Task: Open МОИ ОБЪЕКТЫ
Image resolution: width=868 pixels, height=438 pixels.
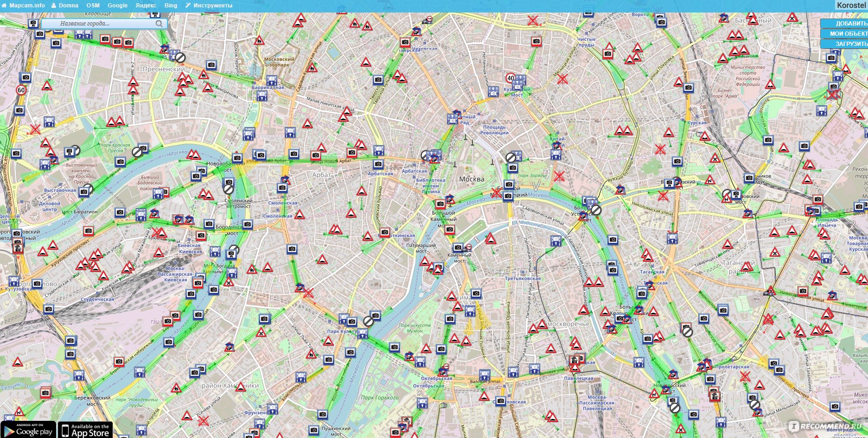Action: [x=845, y=33]
